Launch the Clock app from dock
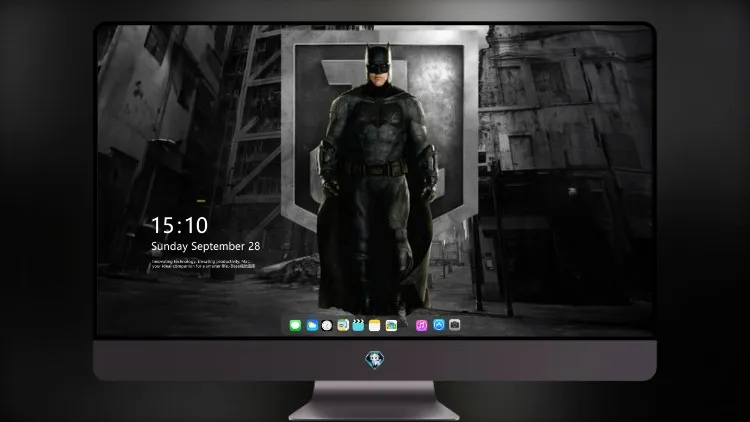750x422 pixels. (x=327, y=325)
